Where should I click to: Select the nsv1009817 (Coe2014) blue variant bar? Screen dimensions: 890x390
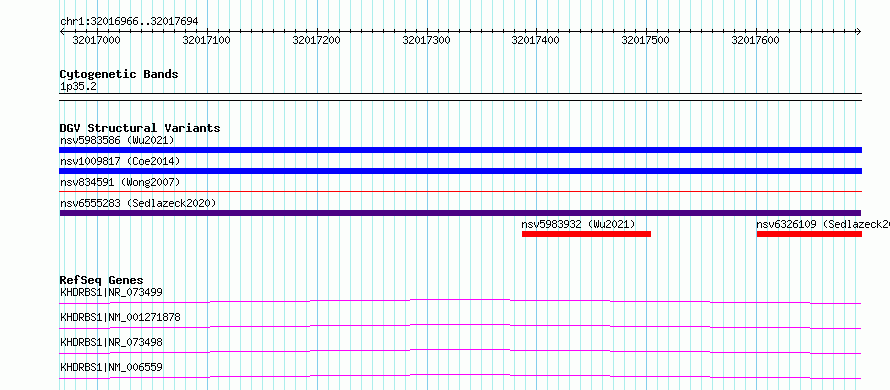click(x=460, y=171)
